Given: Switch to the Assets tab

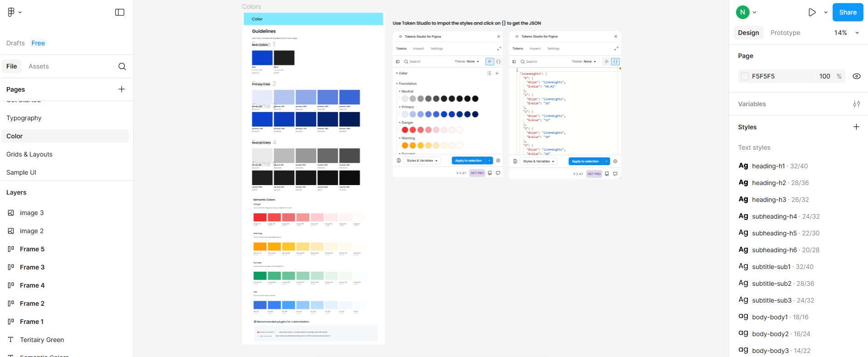Looking at the screenshot, I should (x=39, y=66).
